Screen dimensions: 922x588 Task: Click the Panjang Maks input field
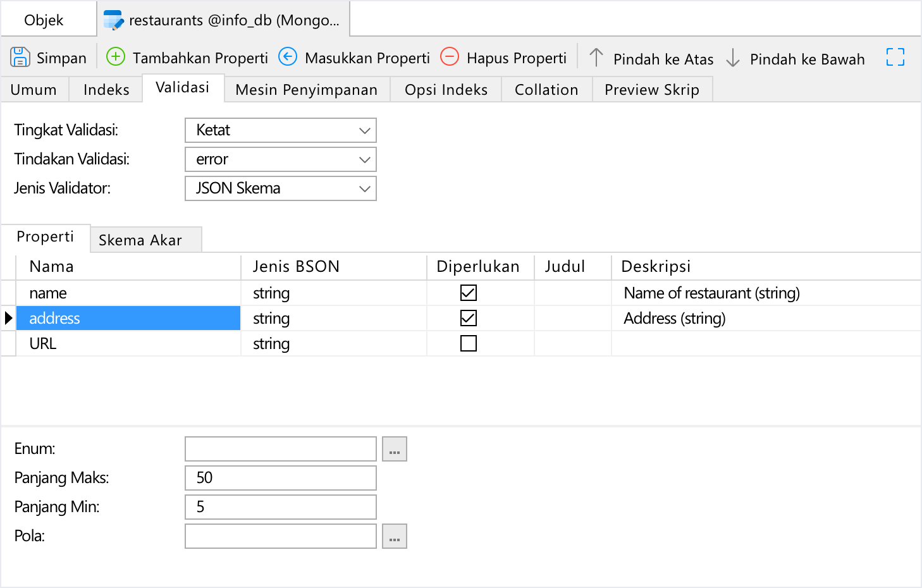281,478
